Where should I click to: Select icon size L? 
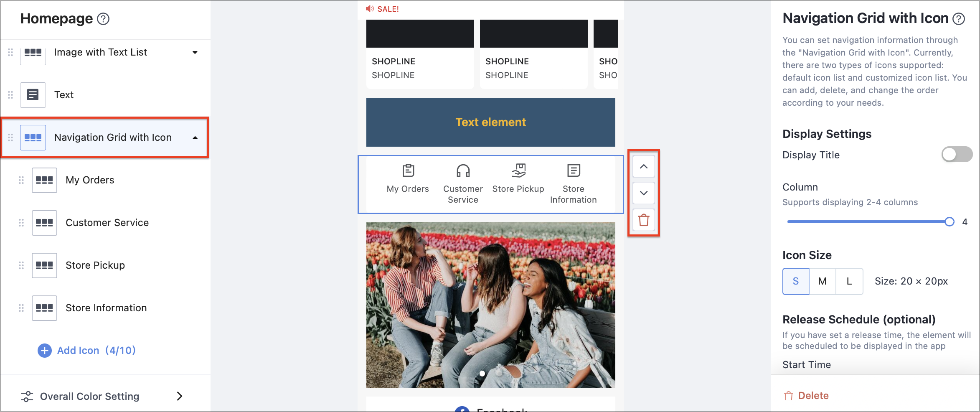tap(849, 281)
